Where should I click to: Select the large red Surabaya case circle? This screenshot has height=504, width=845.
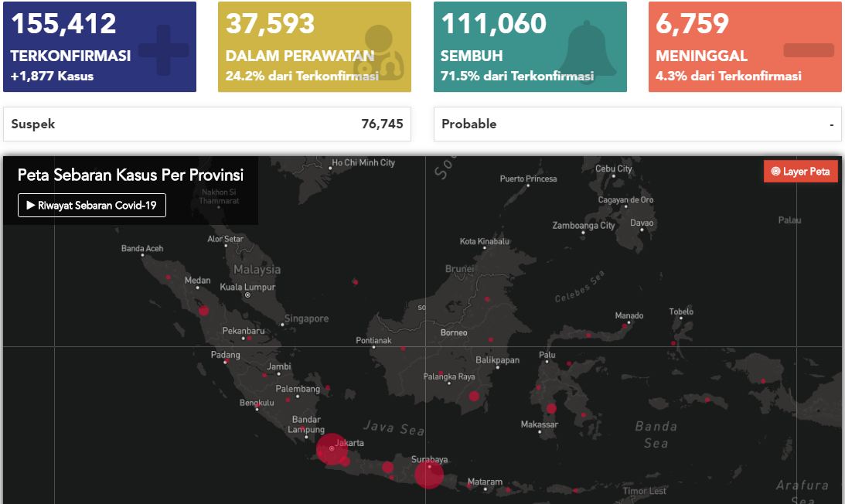429,474
